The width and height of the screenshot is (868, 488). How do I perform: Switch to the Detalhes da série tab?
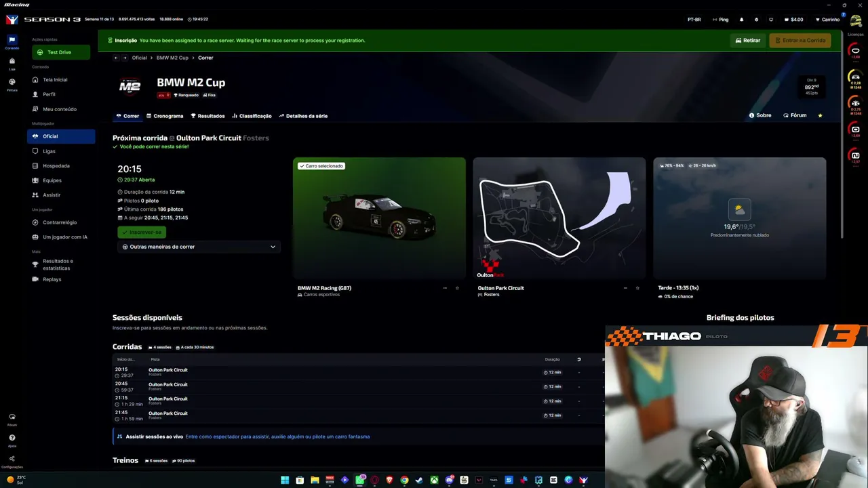[x=303, y=116]
